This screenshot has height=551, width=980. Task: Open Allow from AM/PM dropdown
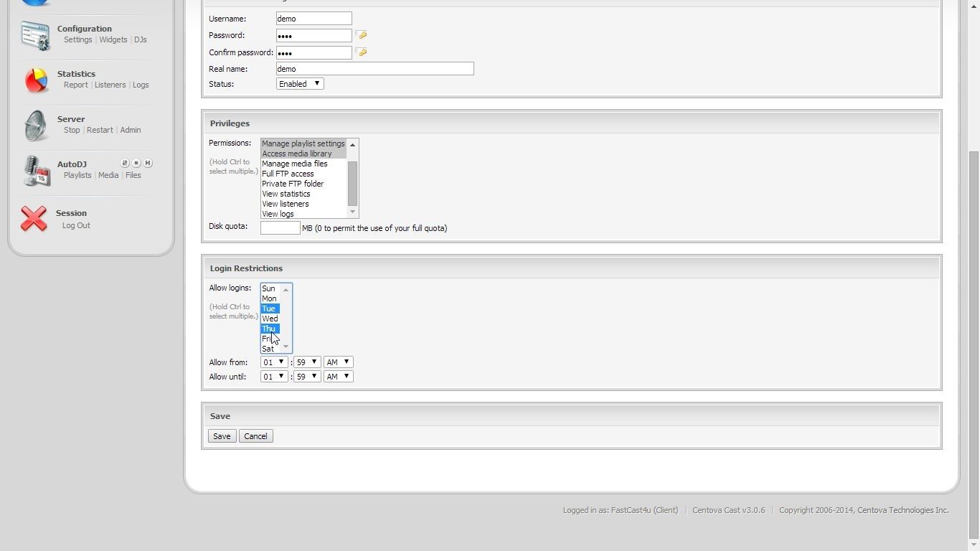pyautogui.click(x=339, y=362)
